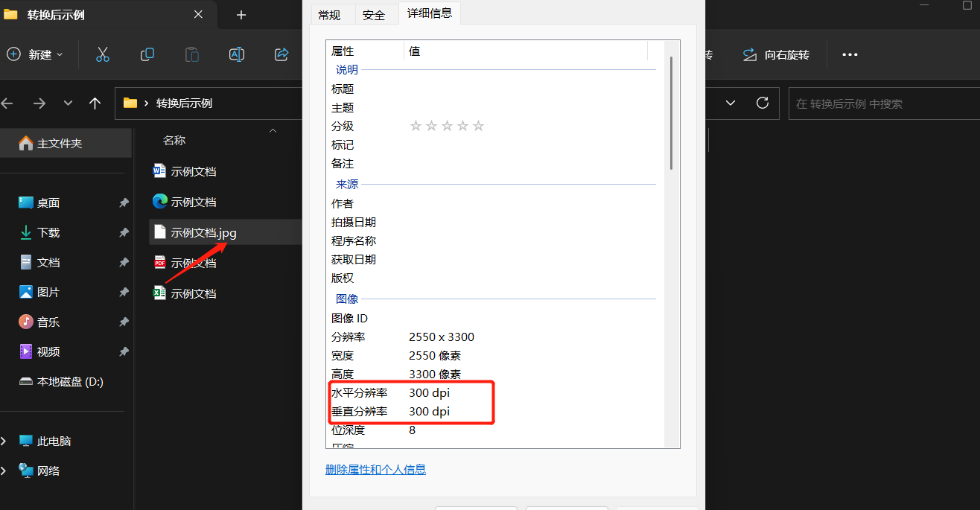Click the Paste clipboard icon

(192, 54)
